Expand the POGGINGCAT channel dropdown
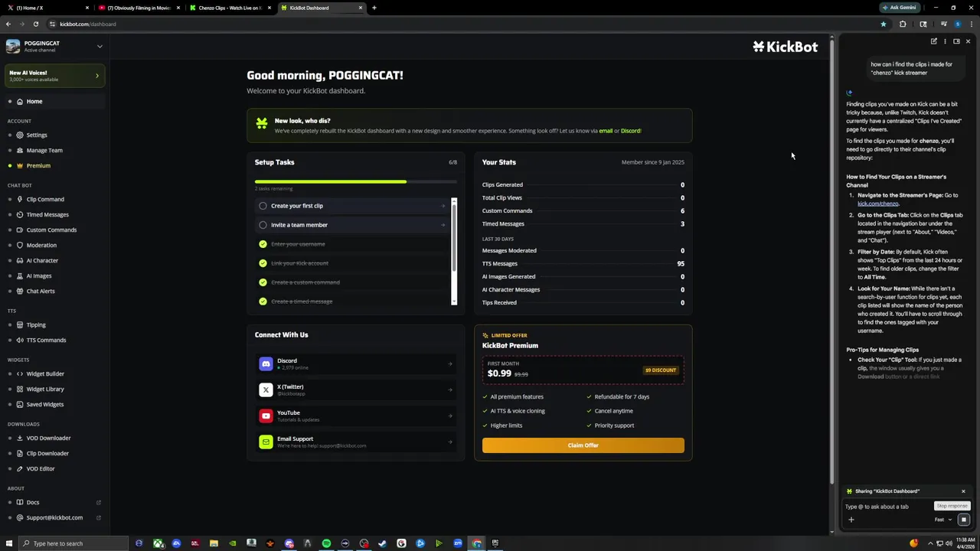980x551 pixels. click(100, 46)
